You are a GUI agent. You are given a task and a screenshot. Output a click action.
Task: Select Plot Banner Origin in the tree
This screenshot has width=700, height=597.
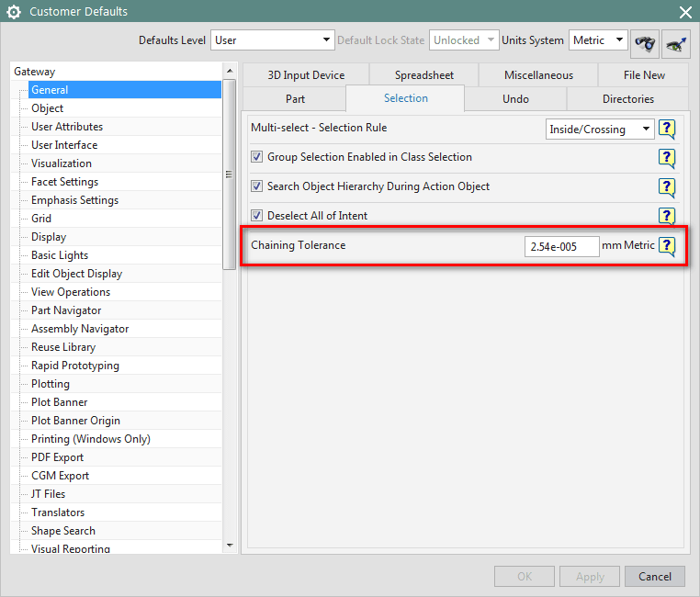(75, 421)
